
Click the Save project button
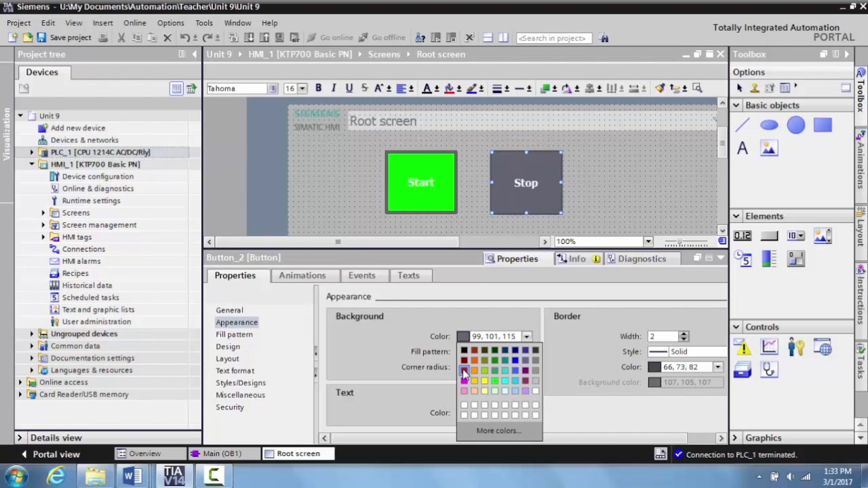click(64, 38)
